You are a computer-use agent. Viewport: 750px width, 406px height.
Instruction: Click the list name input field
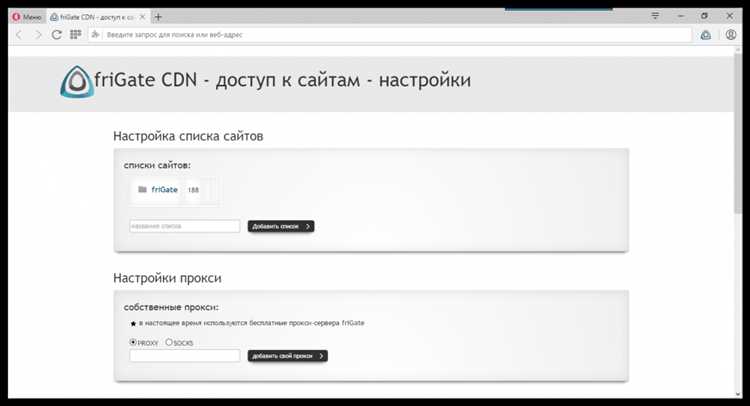[185, 226]
